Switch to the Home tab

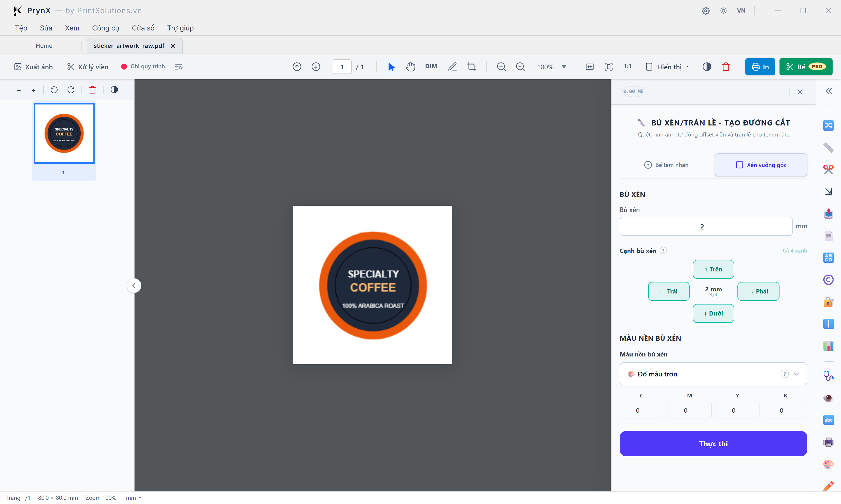[44, 45]
